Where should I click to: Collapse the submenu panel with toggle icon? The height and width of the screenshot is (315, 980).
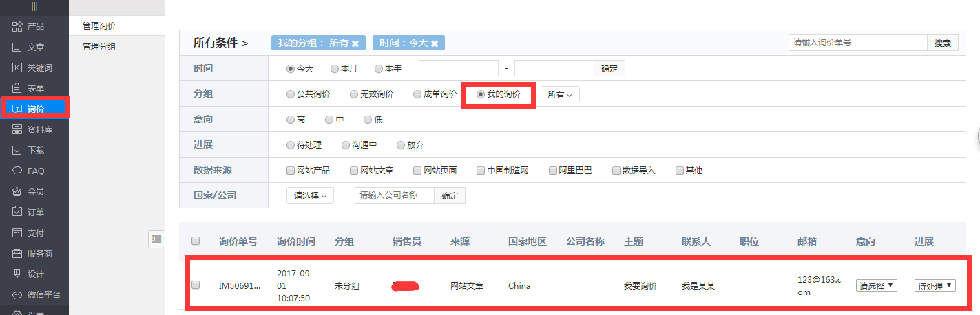(156, 239)
